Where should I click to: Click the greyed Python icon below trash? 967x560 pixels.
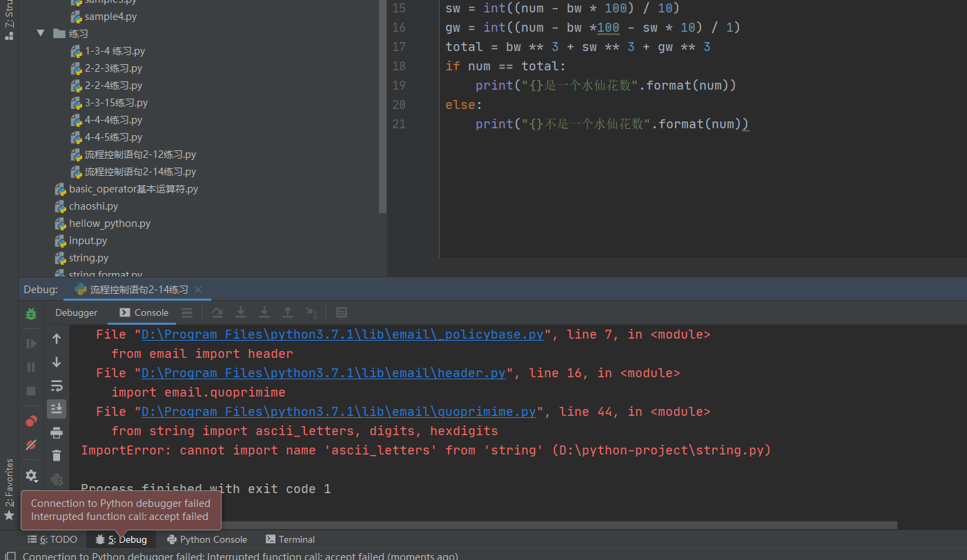pos(57,479)
